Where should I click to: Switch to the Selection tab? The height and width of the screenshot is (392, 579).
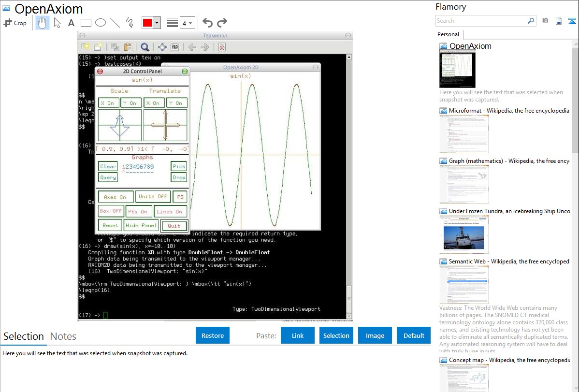pyautogui.click(x=24, y=336)
